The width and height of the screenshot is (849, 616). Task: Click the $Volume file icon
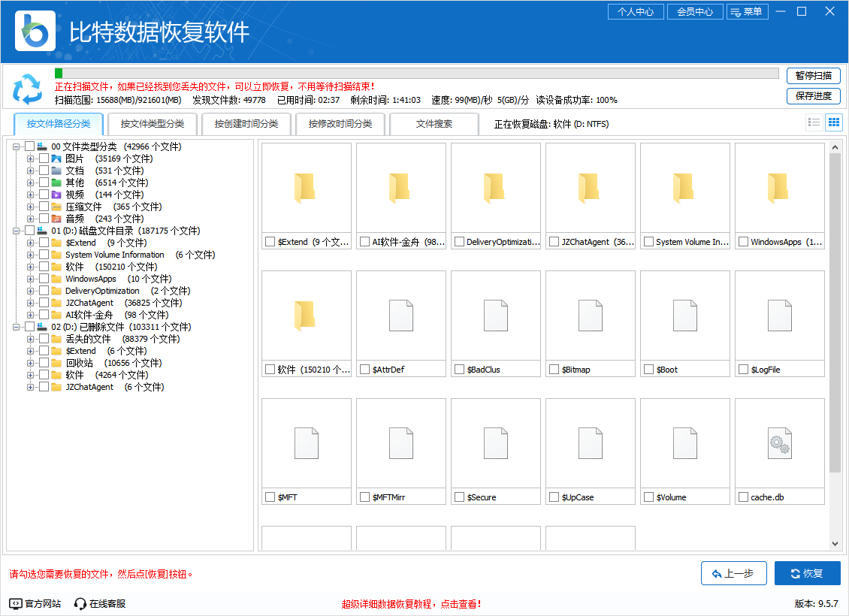pos(685,443)
